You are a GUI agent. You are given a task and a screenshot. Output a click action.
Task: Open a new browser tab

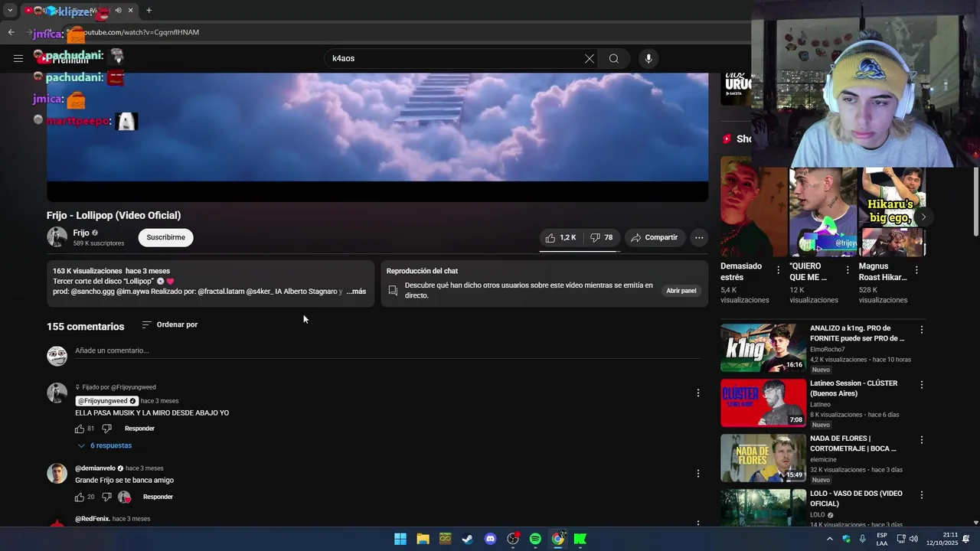(149, 11)
